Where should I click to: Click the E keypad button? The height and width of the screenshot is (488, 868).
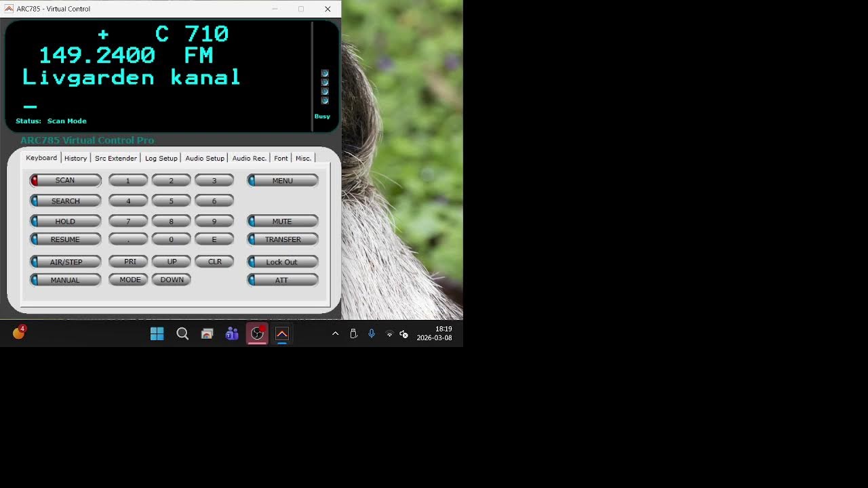214,239
